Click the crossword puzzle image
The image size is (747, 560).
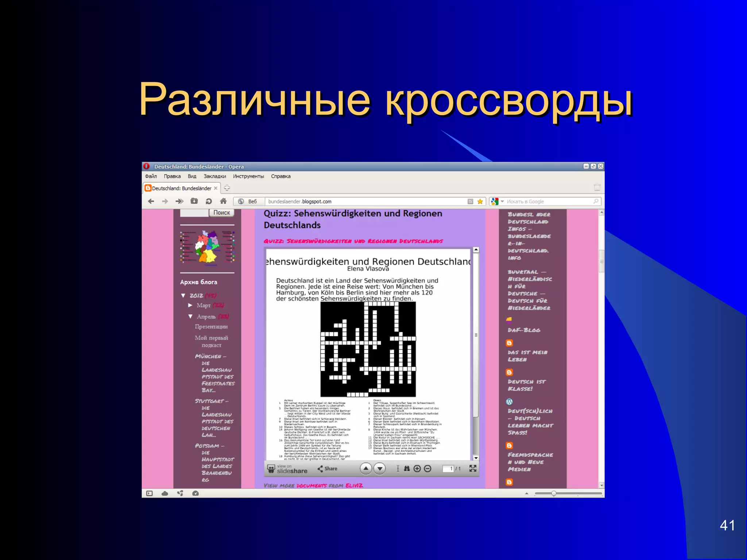(368, 349)
